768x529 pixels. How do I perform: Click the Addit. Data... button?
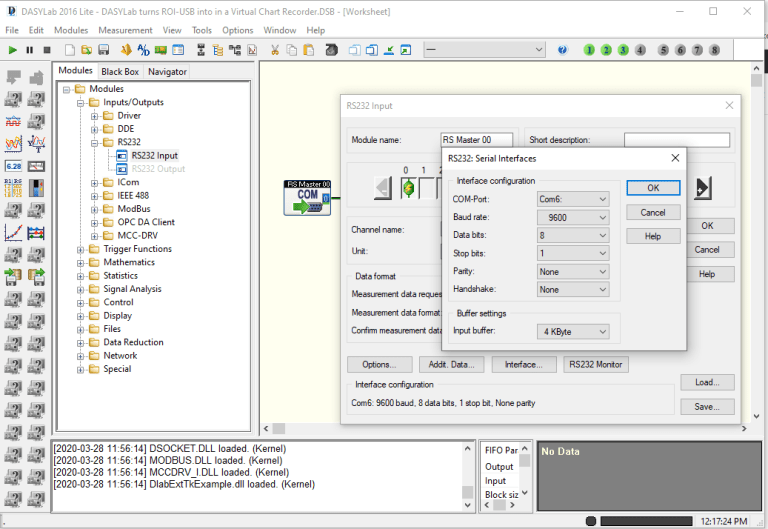452,364
